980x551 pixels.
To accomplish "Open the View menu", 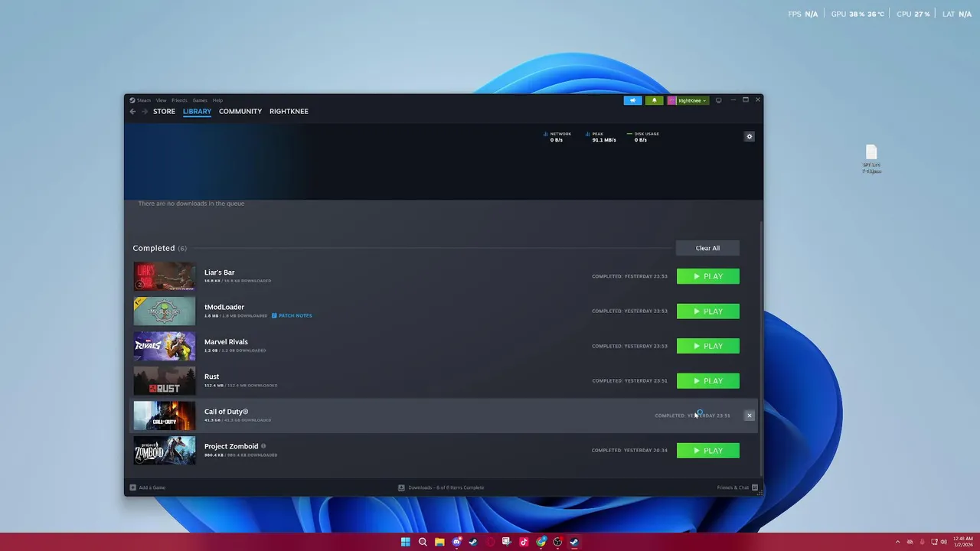I will (161, 100).
